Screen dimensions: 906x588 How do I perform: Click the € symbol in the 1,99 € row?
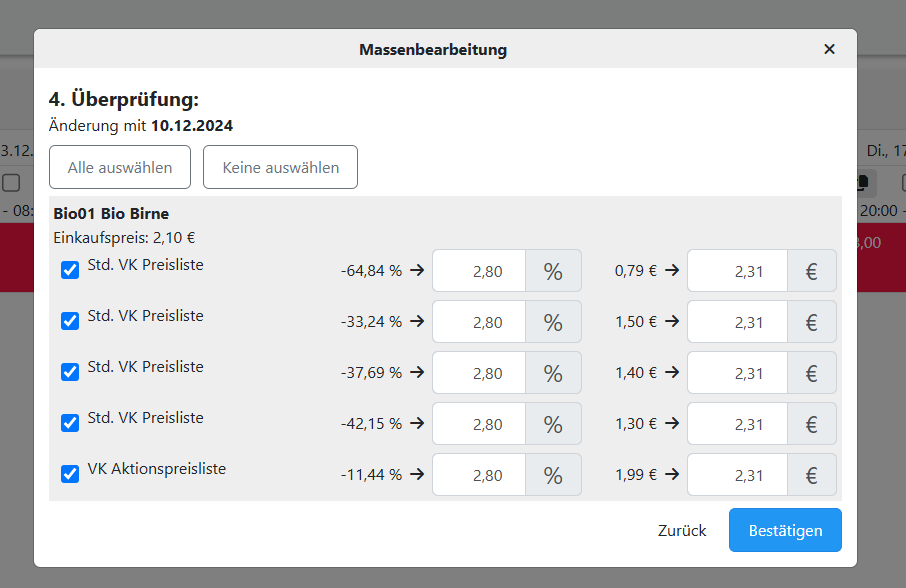tap(811, 475)
